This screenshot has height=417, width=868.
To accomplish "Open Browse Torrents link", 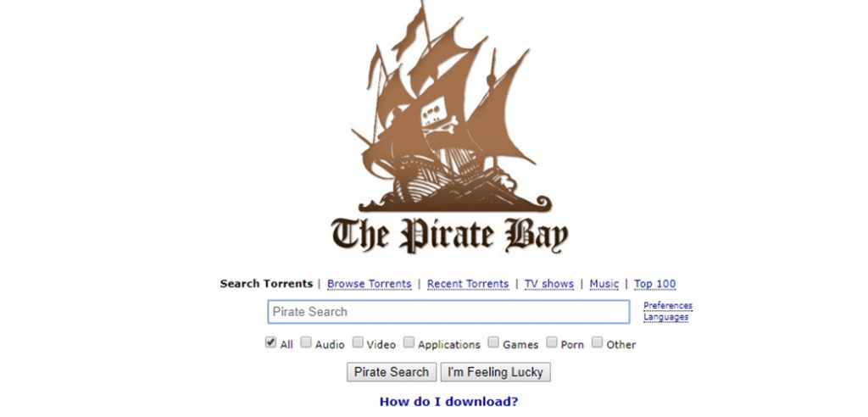I will click(370, 284).
